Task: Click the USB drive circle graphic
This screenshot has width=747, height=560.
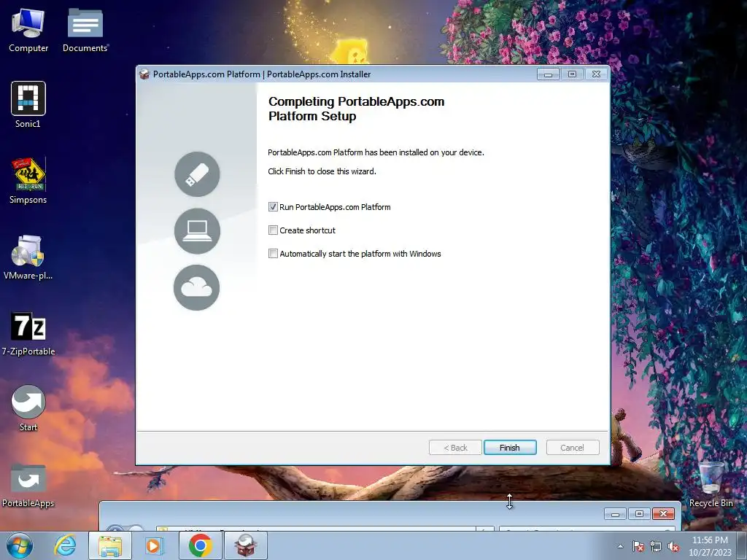Action: tap(197, 174)
